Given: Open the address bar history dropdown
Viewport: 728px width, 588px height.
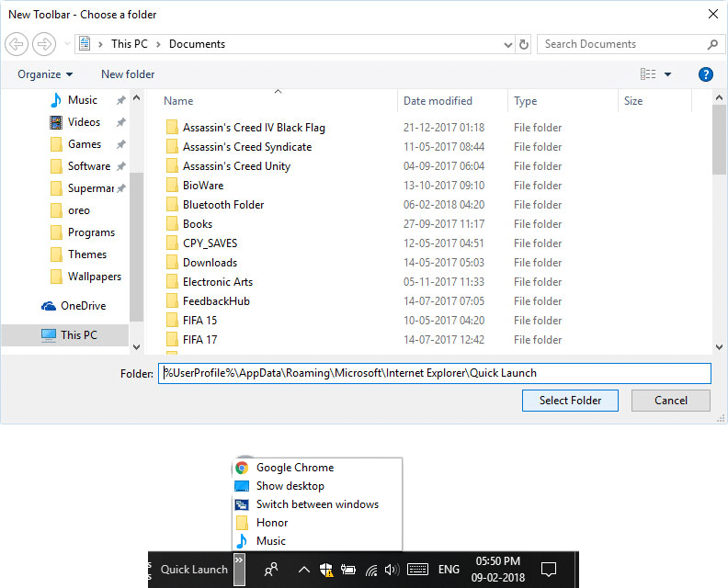Looking at the screenshot, I should click(508, 44).
